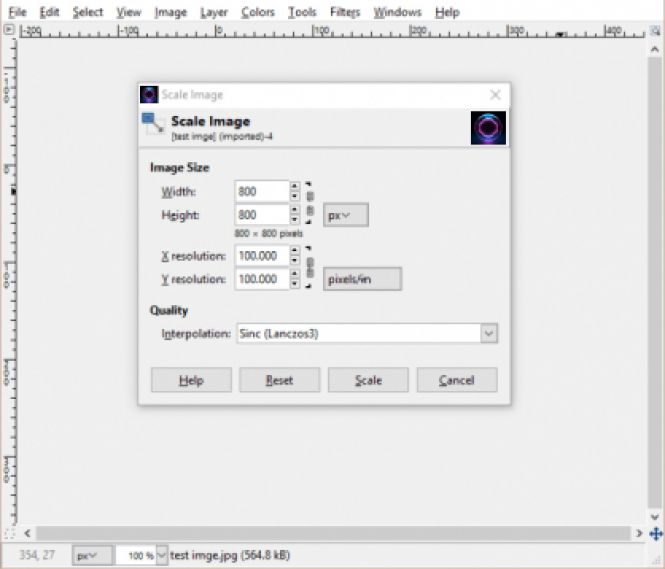Open the px size unit dropdown in dialog

coord(346,215)
